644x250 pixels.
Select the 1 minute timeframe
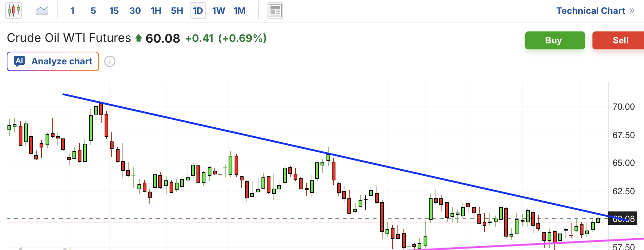(x=72, y=10)
